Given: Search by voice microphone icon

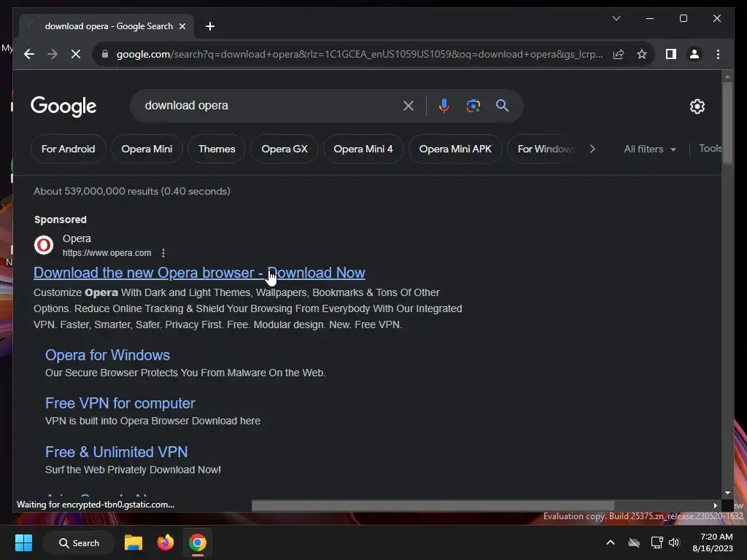Looking at the screenshot, I should tap(444, 106).
